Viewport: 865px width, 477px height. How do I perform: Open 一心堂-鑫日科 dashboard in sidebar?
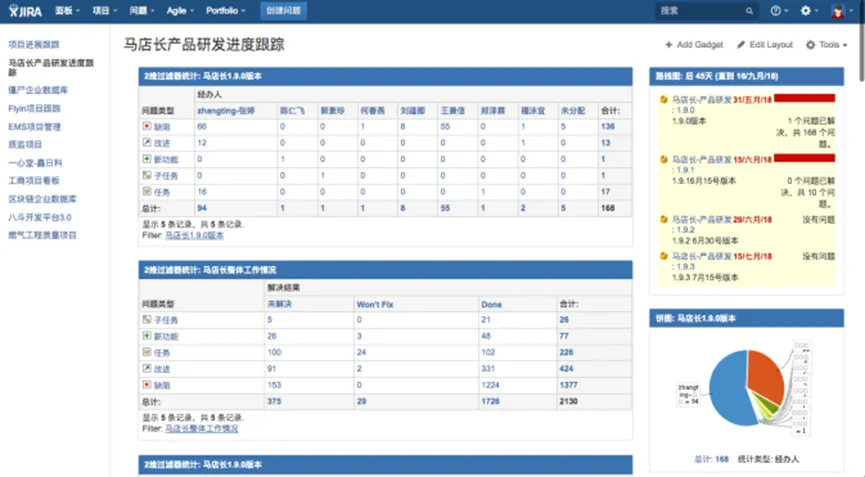[35, 163]
